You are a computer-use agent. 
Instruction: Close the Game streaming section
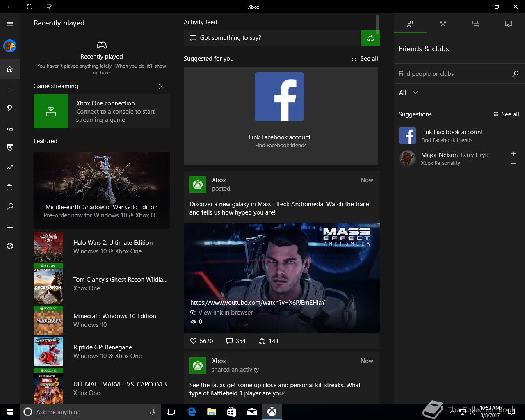coord(161,87)
